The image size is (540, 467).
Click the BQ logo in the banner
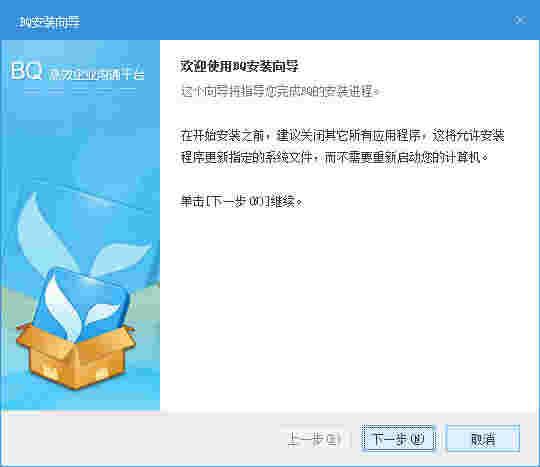(x=26, y=71)
